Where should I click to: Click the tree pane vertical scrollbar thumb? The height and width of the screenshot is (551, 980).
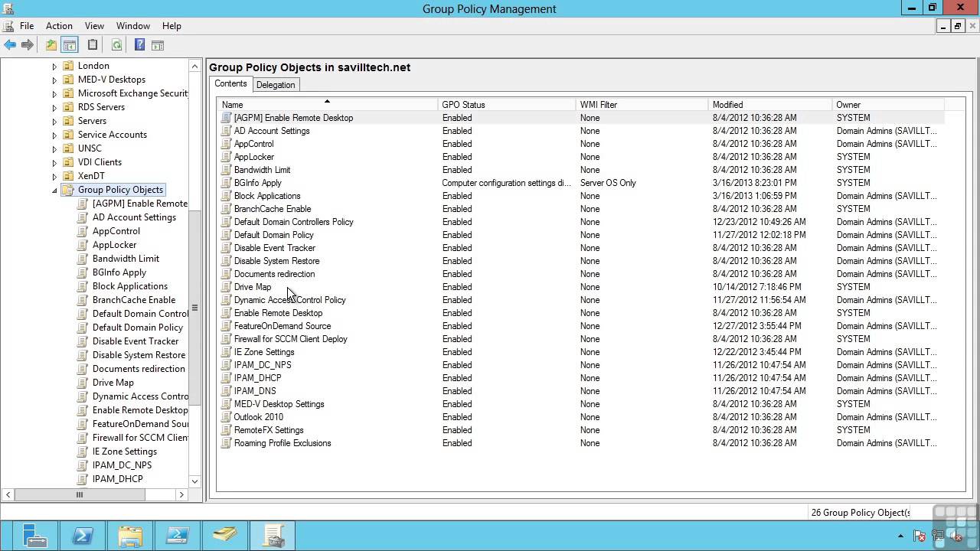click(x=194, y=308)
